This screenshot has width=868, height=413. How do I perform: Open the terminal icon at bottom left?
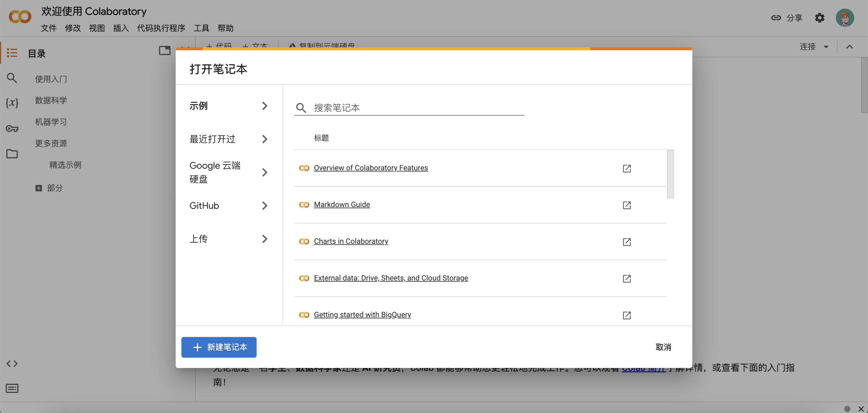(x=12, y=388)
